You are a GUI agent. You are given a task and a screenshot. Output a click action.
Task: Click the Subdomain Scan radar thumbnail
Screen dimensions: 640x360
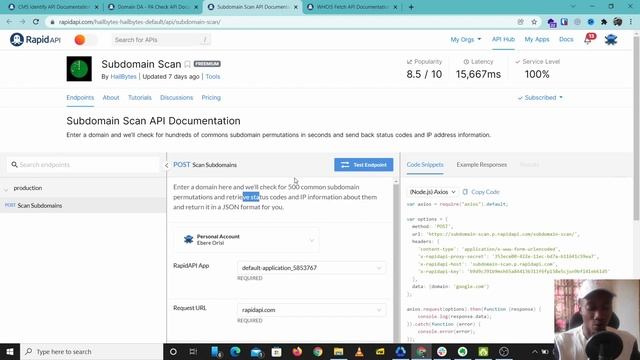(x=79, y=69)
